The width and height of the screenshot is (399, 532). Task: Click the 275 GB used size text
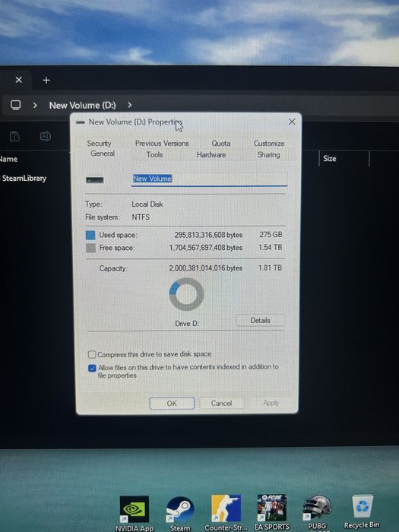pyautogui.click(x=271, y=234)
